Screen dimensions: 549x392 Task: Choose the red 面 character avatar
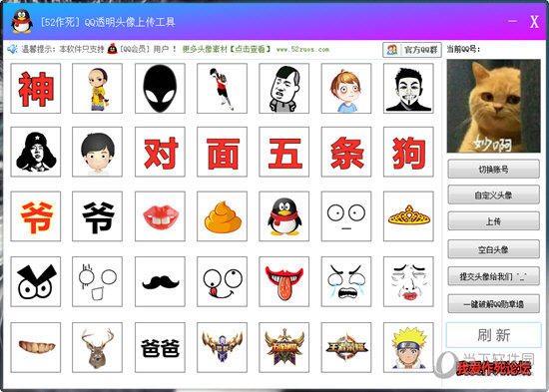click(x=222, y=152)
